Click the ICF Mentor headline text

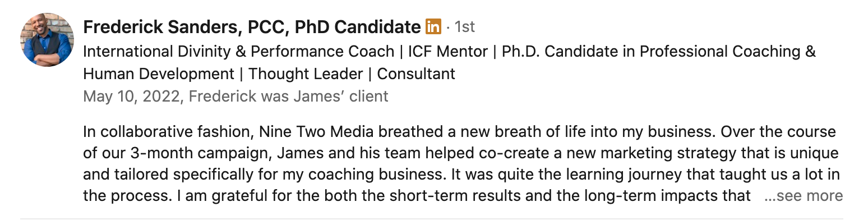[446, 52]
